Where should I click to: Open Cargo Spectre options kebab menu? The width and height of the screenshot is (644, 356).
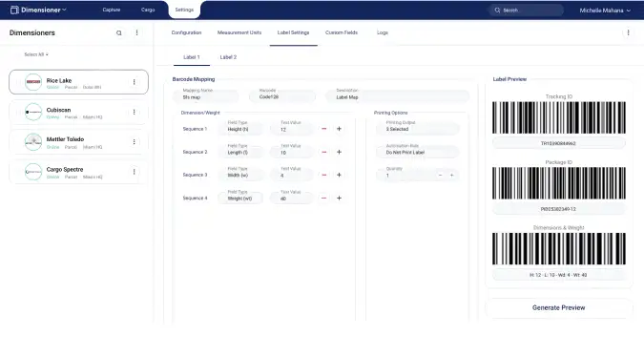click(134, 172)
